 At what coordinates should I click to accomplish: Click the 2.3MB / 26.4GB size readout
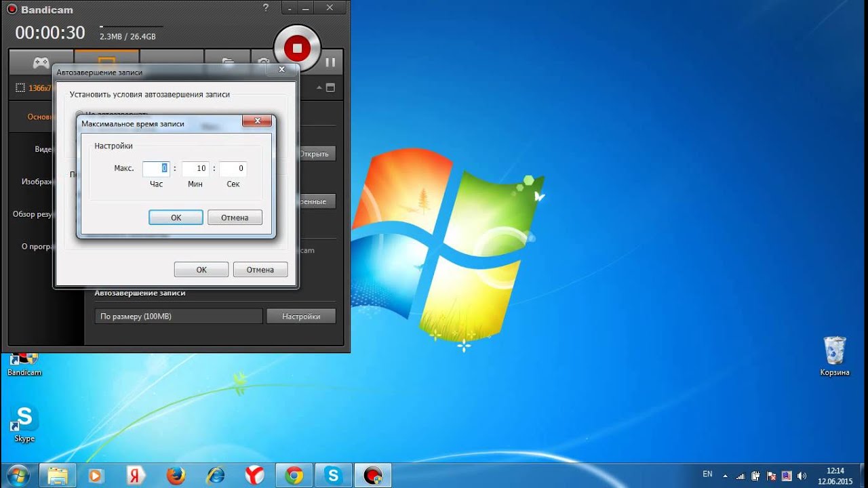[127, 37]
